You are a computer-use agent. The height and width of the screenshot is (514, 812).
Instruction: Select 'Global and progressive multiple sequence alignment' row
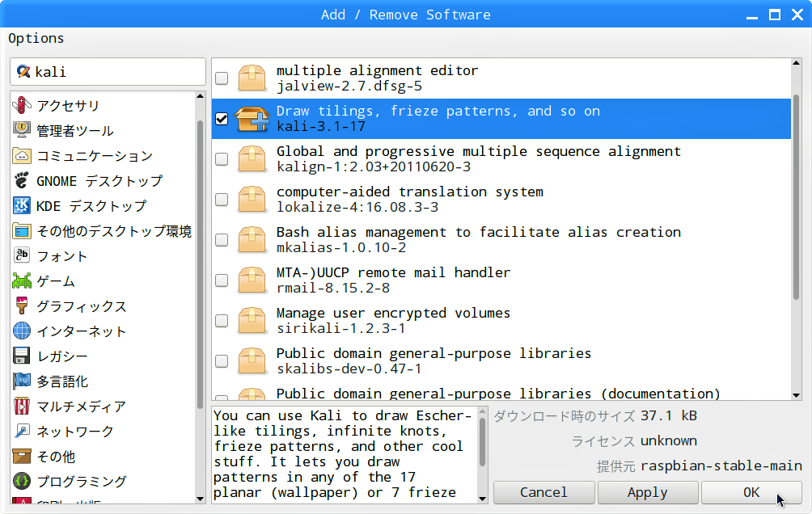tap(501, 159)
